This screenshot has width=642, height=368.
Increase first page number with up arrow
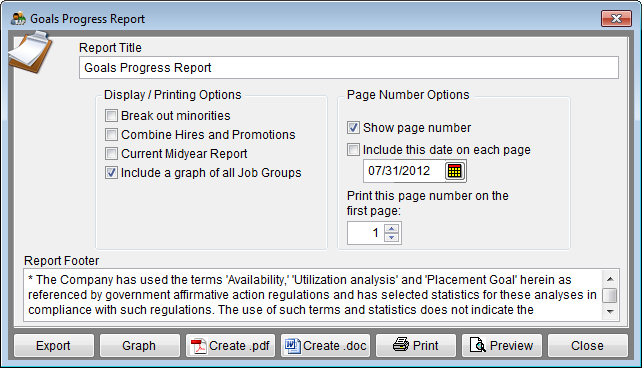[392, 228]
